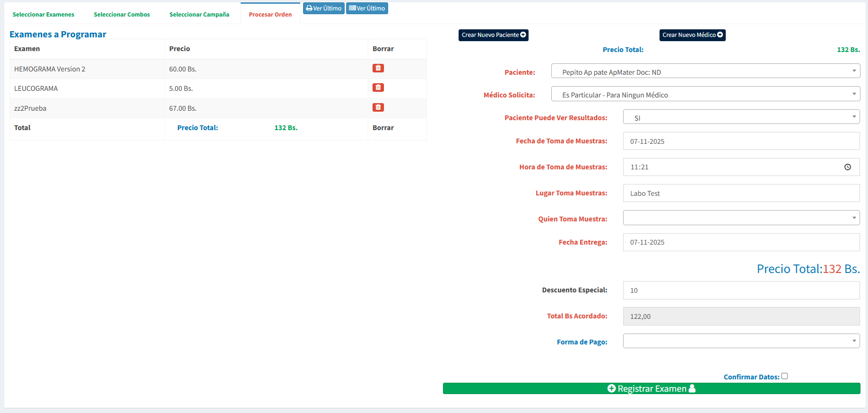The image size is (868, 413).
Task: Switch to the Seleccionar Examenes tab
Action: (43, 15)
